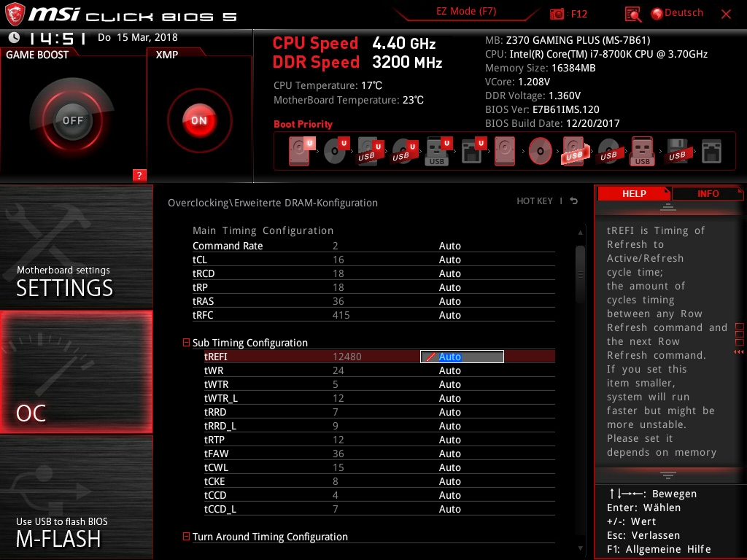Click the scrollbar down arrow in timing list

(x=580, y=548)
